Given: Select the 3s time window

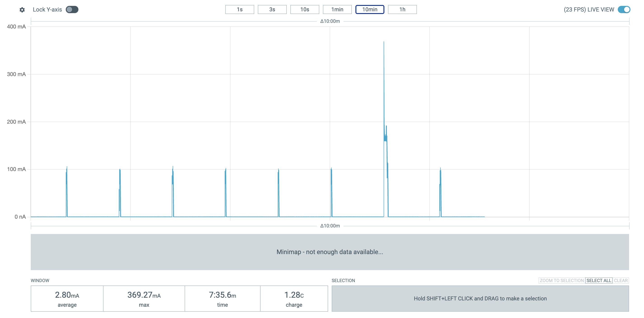Looking at the screenshot, I should pyautogui.click(x=272, y=9).
